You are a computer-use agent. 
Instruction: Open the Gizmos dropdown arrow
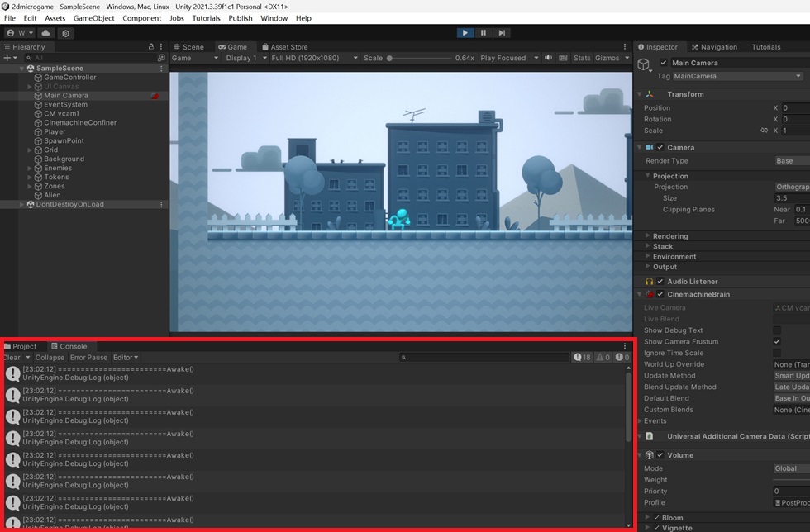pyautogui.click(x=627, y=58)
